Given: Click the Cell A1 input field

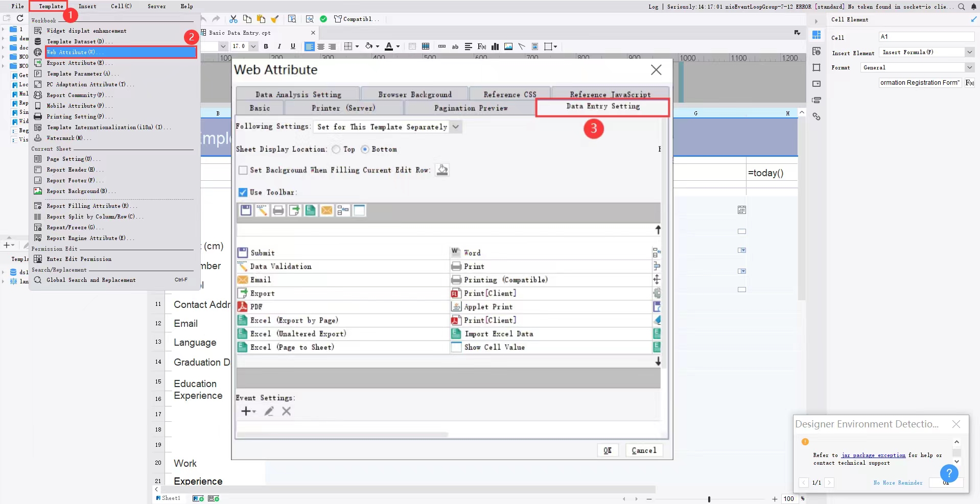Looking at the screenshot, I should point(926,37).
